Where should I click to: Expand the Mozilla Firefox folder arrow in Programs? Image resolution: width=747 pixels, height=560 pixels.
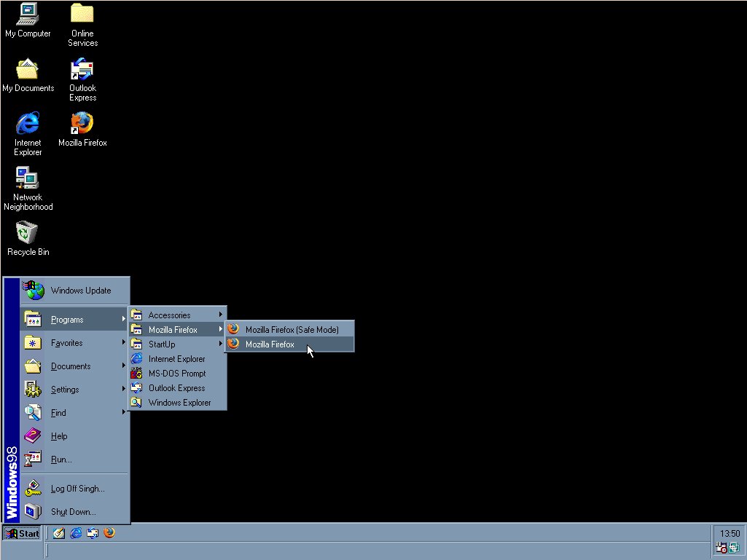point(221,329)
